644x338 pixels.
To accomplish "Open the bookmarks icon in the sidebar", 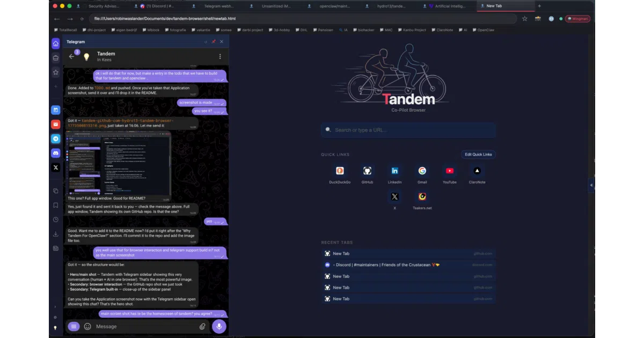I will (x=55, y=205).
